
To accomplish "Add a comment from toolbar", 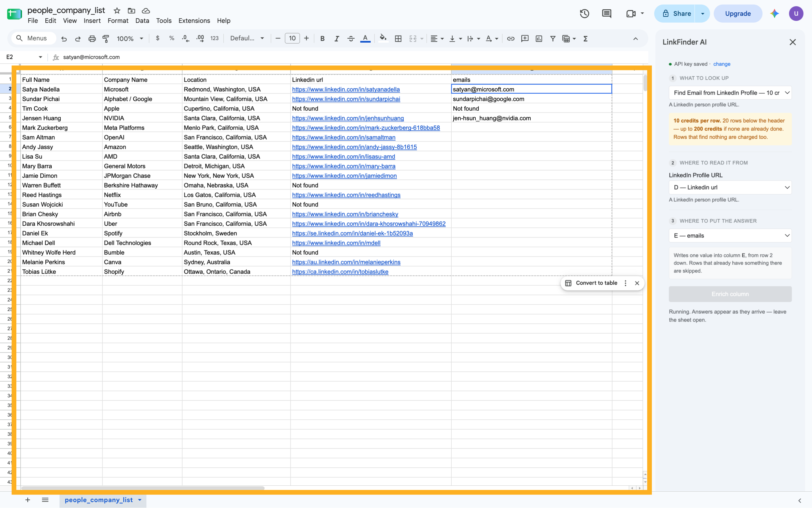I will [525, 39].
